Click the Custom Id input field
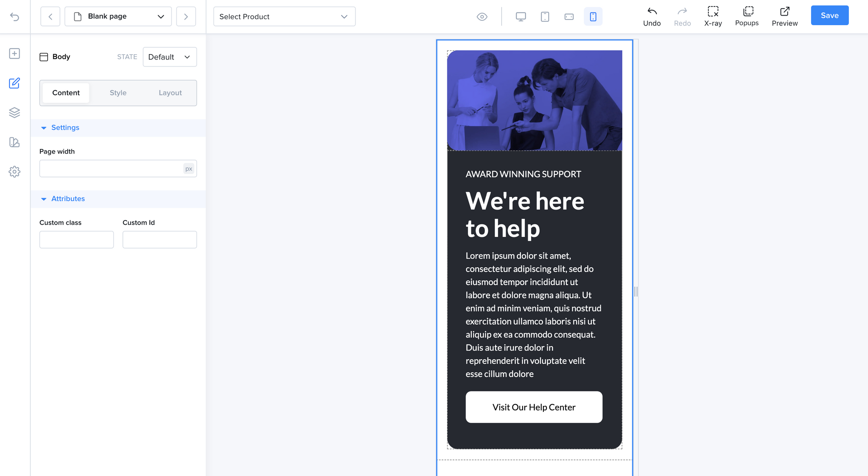The image size is (868, 476). pyautogui.click(x=160, y=240)
